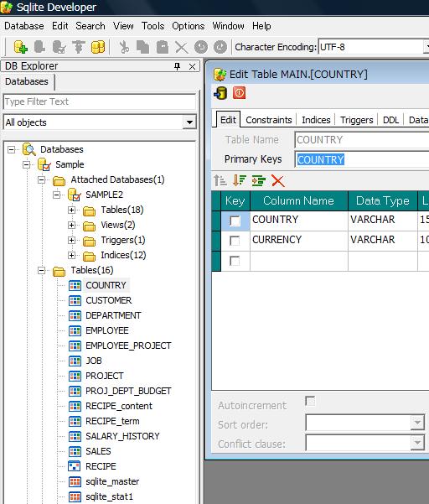Check the Key box for CURRENCY column
Viewport: 429px width, 504px height.
(x=235, y=241)
